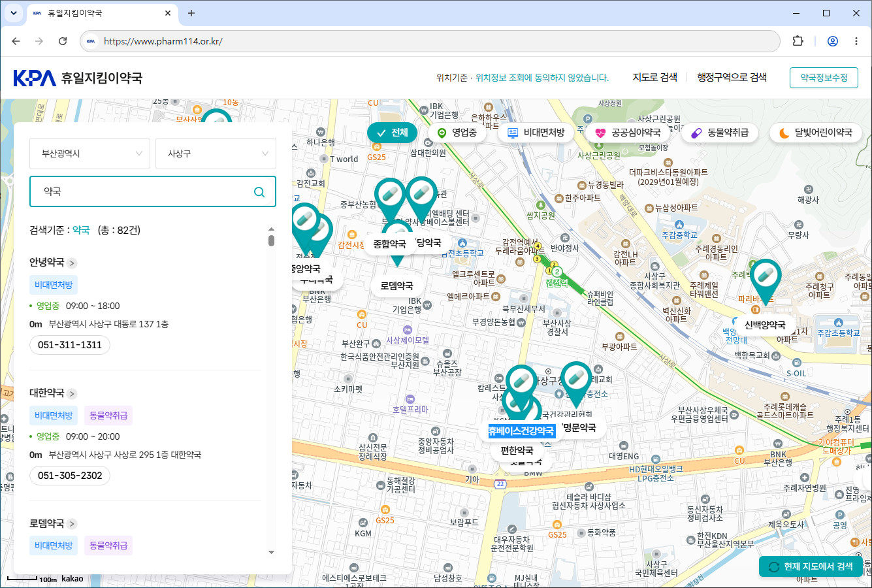Click the refresh icon in 현재 지도에서 검색

[x=774, y=567]
